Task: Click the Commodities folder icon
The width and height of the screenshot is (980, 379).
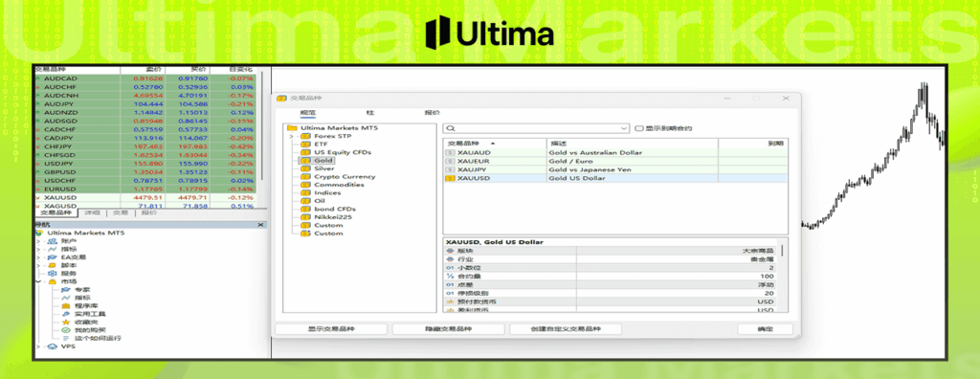Action: [305, 185]
